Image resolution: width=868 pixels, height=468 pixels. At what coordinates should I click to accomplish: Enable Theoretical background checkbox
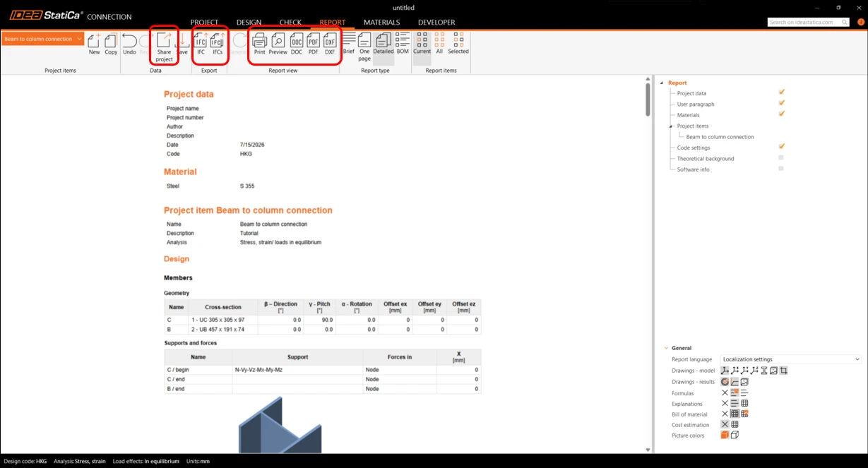click(x=781, y=158)
